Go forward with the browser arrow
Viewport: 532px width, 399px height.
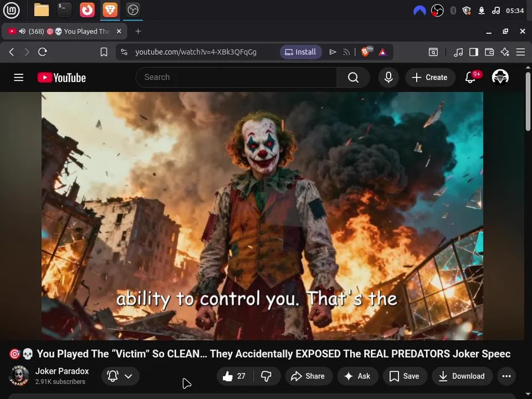point(27,52)
